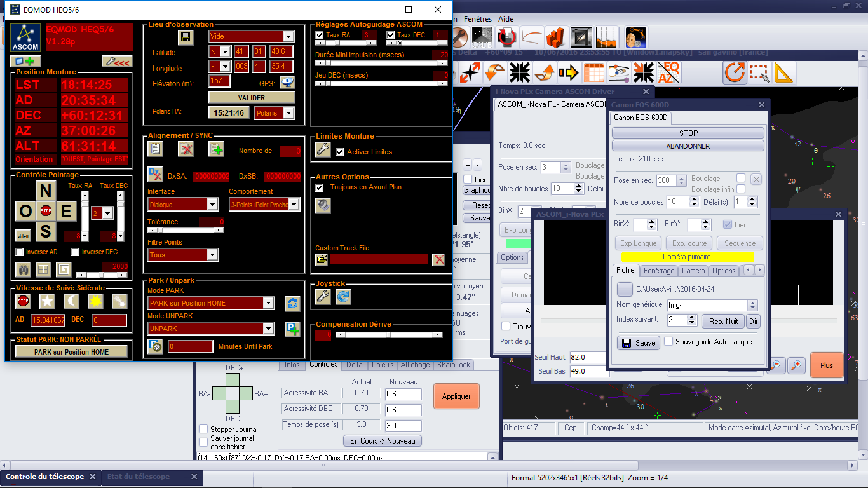Screen dimensions: 868x488
Task: Enable Sauvegarde Automatique checkbox
Action: tap(668, 342)
